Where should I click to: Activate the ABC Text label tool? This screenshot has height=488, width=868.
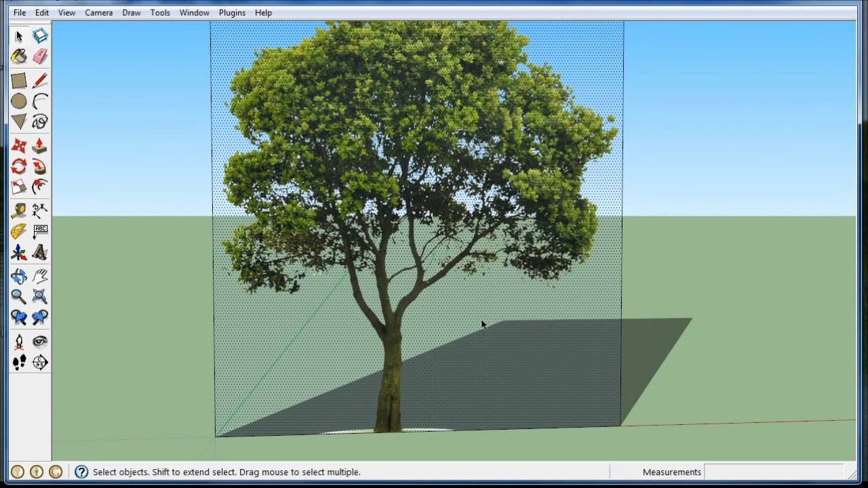[40, 231]
